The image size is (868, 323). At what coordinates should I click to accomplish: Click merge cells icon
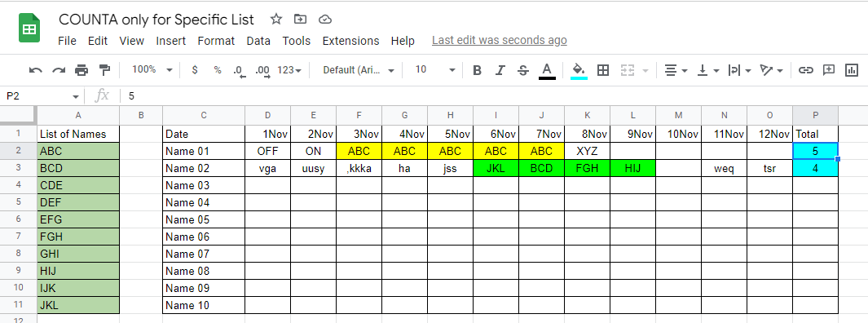coord(628,70)
